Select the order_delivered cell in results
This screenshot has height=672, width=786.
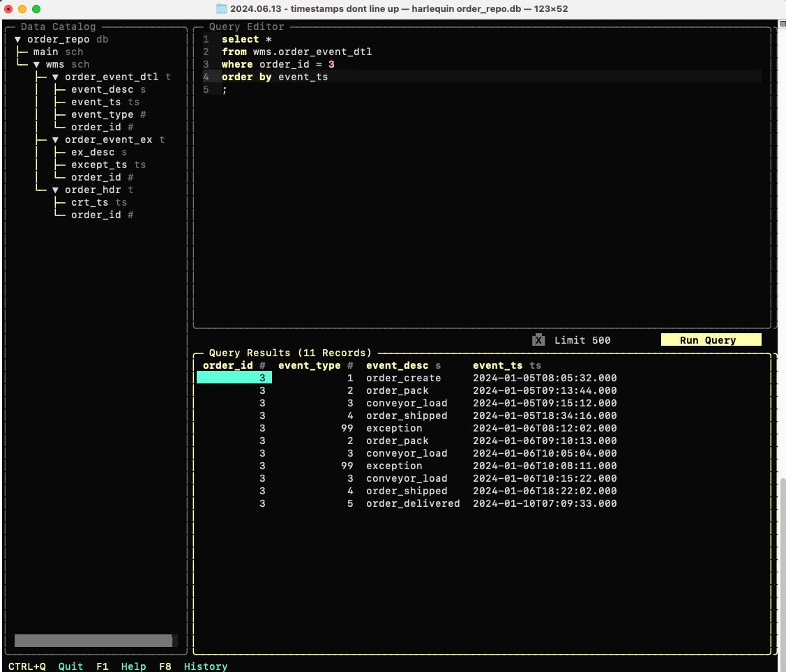(x=413, y=503)
